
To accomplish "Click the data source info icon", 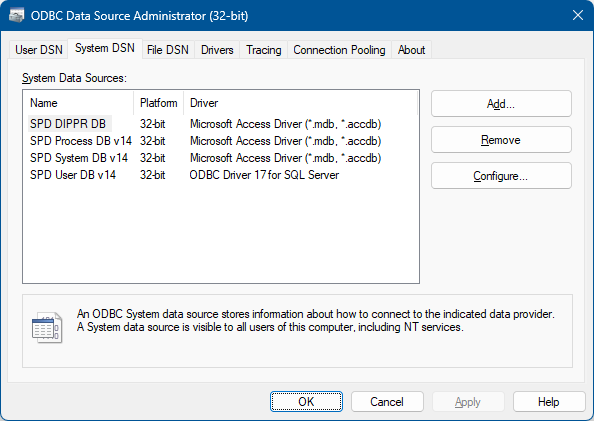I will point(47,328).
